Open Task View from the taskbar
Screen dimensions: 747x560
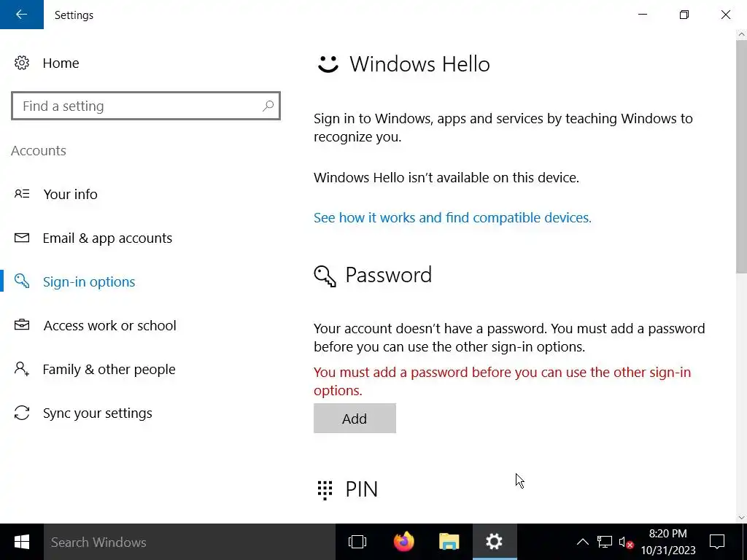coord(357,542)
